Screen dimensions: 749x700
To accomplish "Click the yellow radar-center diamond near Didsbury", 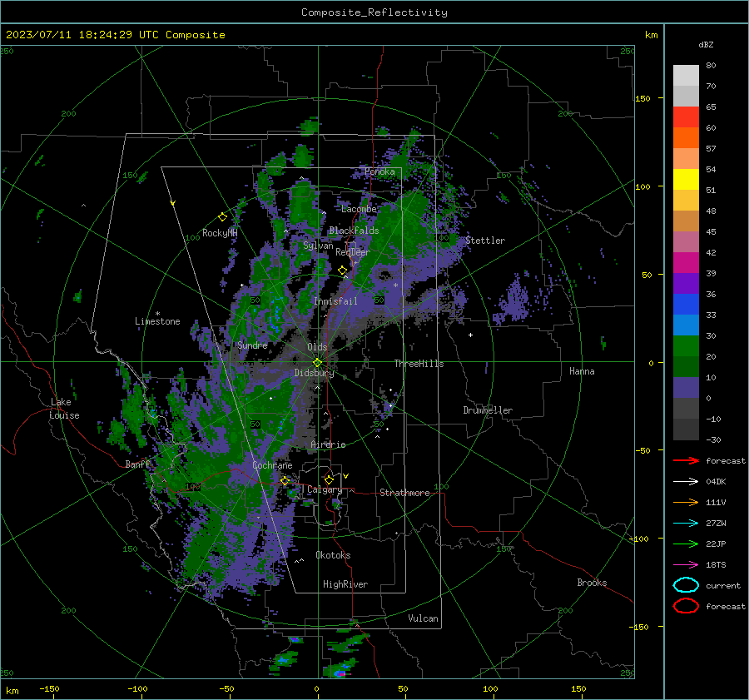I will click(317, 363).
